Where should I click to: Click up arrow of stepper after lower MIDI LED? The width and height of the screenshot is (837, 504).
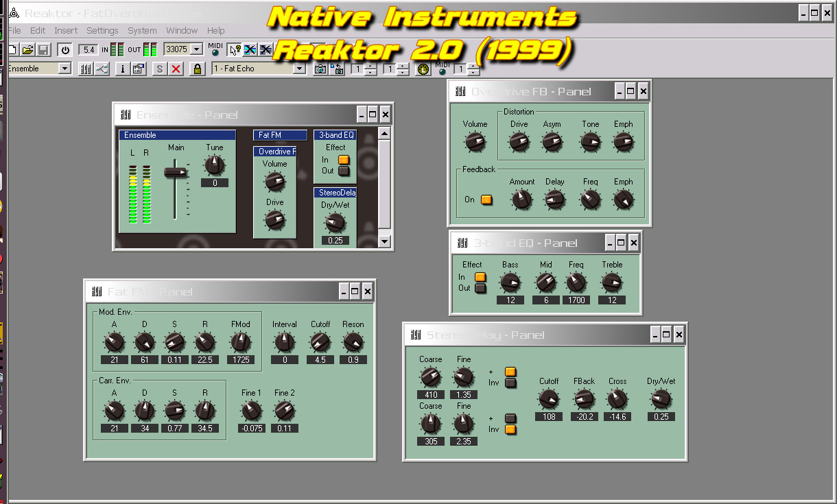(x=473, y=66)
